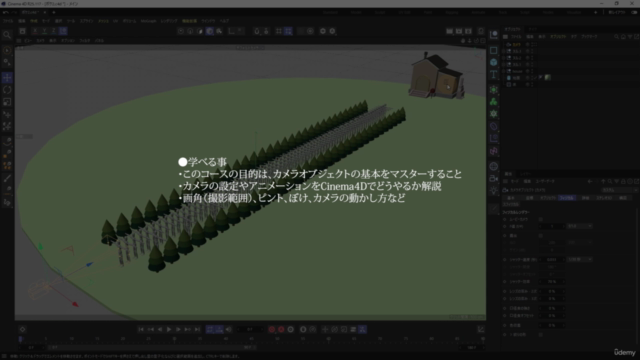This screenshot has height=360, width=640.
Task: Expand the ヌル.2 object hierarchy
Action: coord(504,58)
